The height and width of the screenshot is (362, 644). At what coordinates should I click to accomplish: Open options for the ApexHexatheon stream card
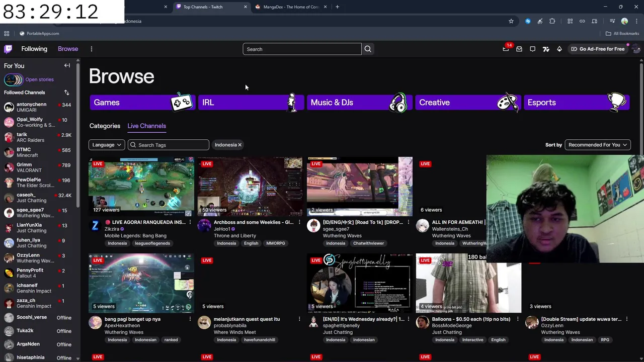(x=190, y=319)
